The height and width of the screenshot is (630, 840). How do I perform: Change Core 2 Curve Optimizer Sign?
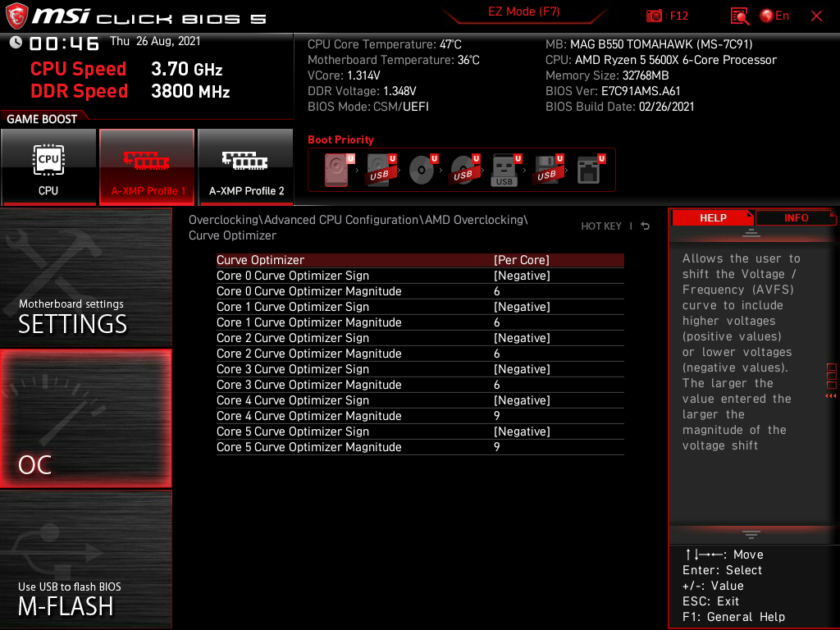tap(420, 338)
